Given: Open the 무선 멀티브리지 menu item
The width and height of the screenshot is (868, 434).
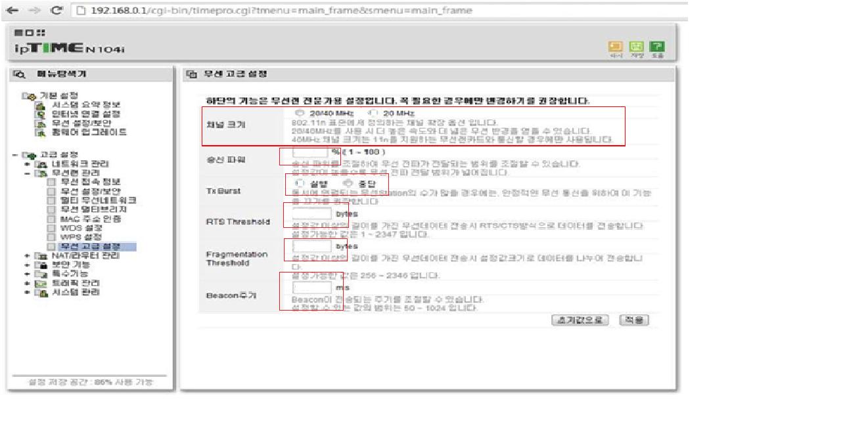Looking at the screenshot, I should point(93,209).
